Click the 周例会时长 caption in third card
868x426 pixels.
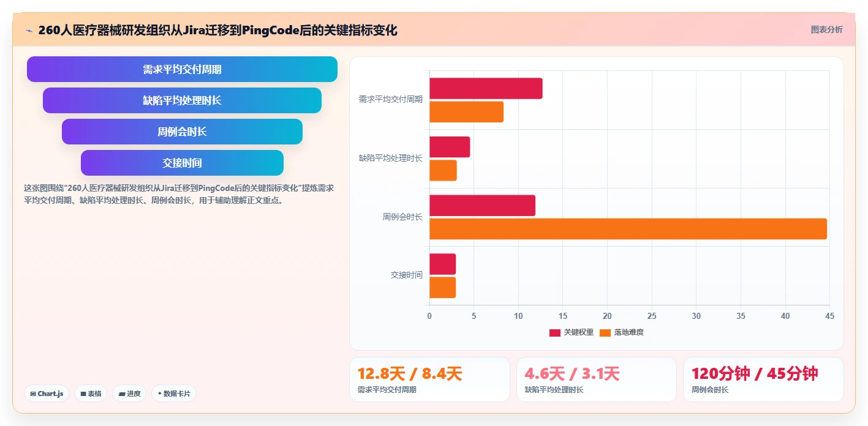tap(710, 390)
